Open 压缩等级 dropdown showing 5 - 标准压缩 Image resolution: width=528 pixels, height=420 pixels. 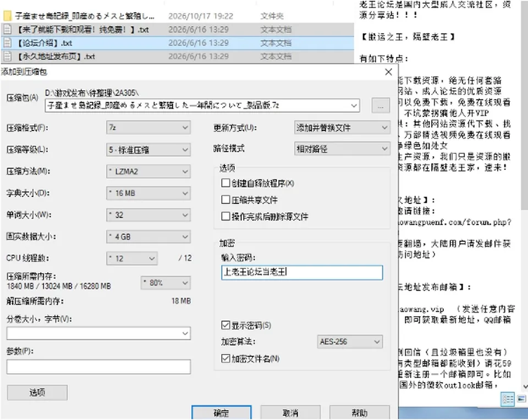[x=148, y=150]
